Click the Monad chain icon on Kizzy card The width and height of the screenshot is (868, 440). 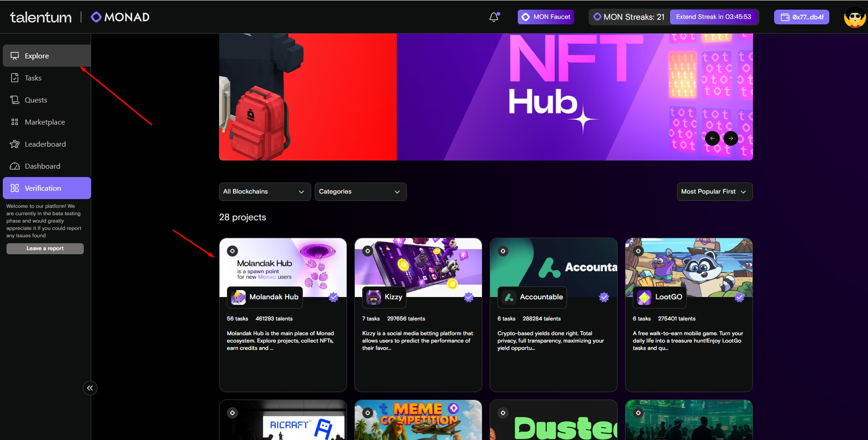[x=367, y=251]
